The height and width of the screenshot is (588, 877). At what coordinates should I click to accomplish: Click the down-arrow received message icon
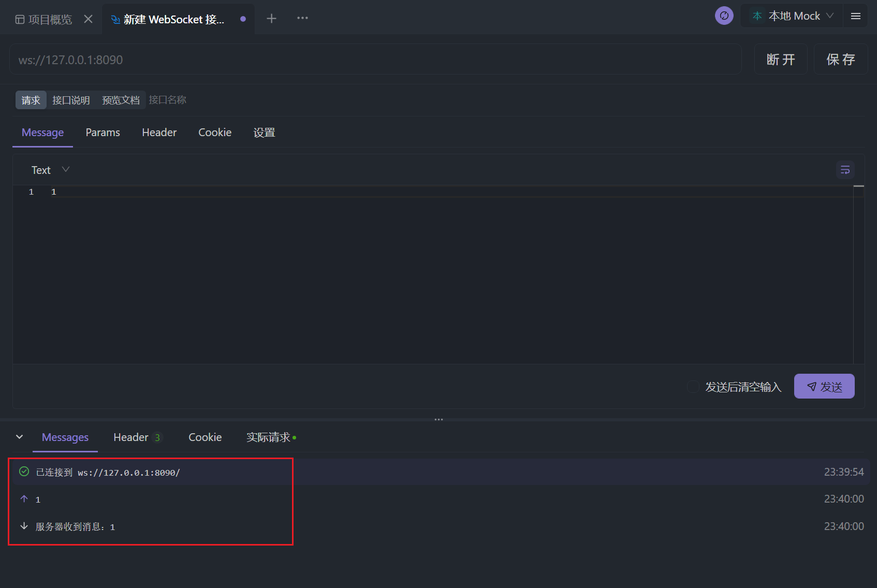tap(24, 526)
